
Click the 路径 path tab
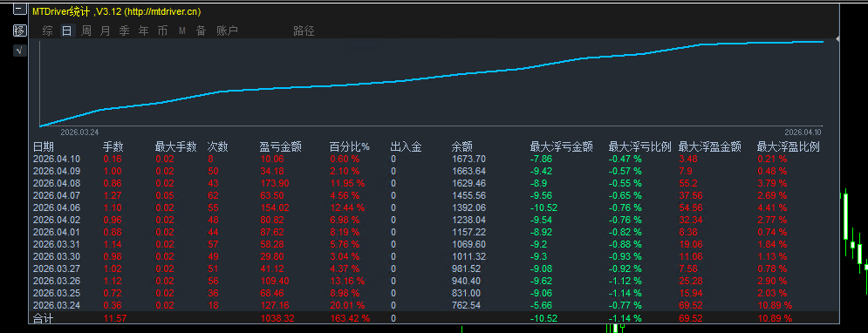coord(304,31)
